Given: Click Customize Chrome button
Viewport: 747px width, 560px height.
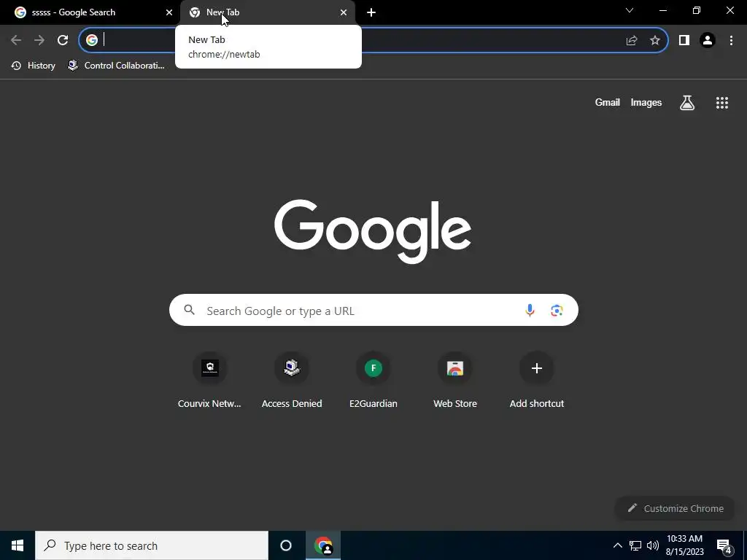Looking at the screenshot, I should click(x=675, y=508).
